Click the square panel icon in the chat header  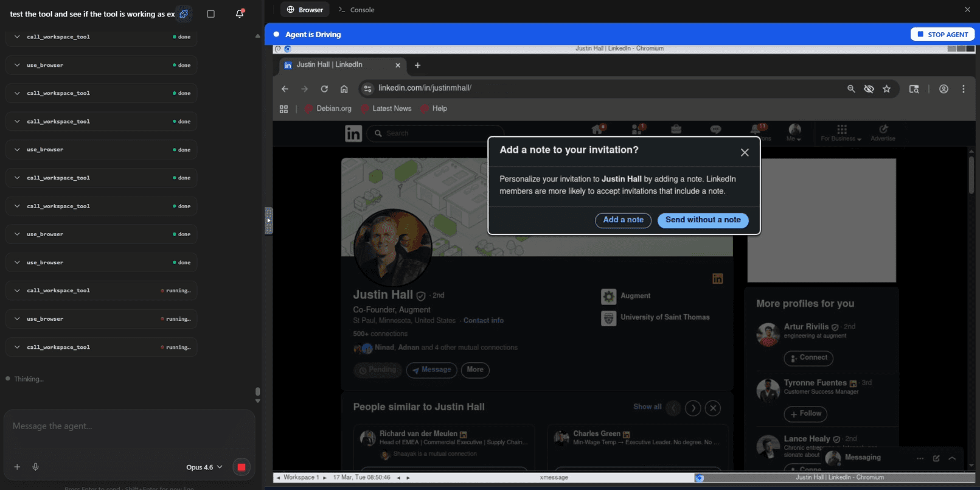point(211,13)
